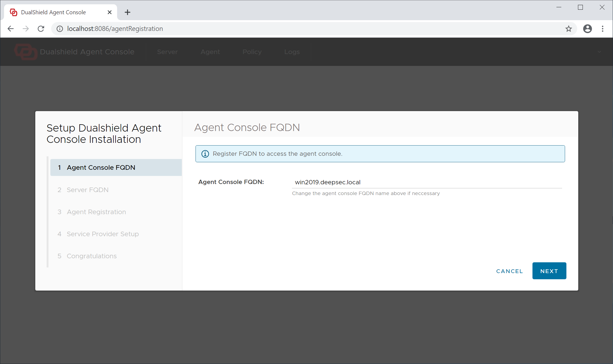The image size is (613, 364).
Task: Click the Agent Console FQDN text field
Action: pos(427,182)
